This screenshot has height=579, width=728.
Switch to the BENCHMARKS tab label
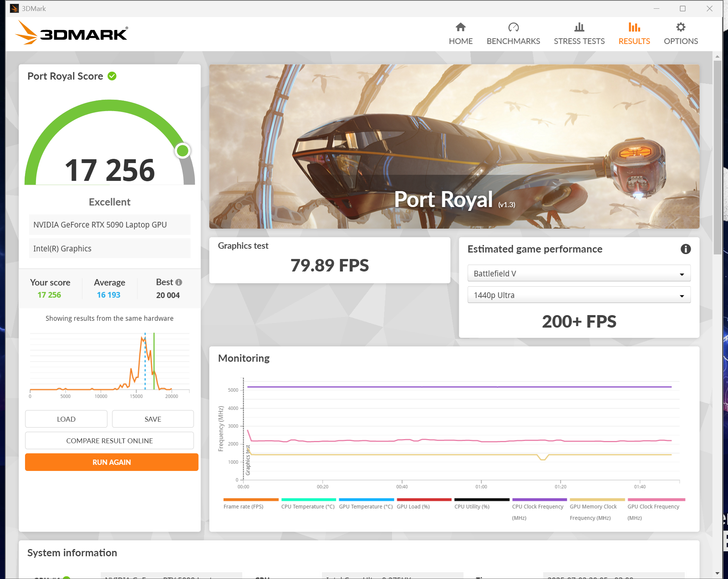513,41
